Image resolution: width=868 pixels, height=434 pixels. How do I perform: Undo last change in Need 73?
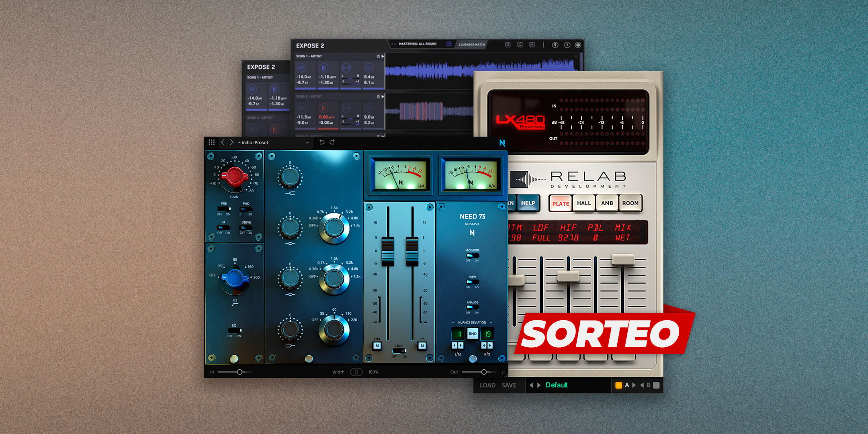click(x=321, y=142)
